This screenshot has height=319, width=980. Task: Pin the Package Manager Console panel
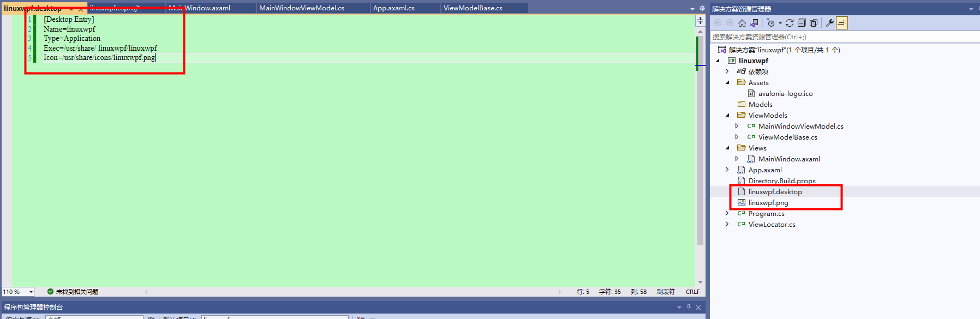click(x=689, y=308)
